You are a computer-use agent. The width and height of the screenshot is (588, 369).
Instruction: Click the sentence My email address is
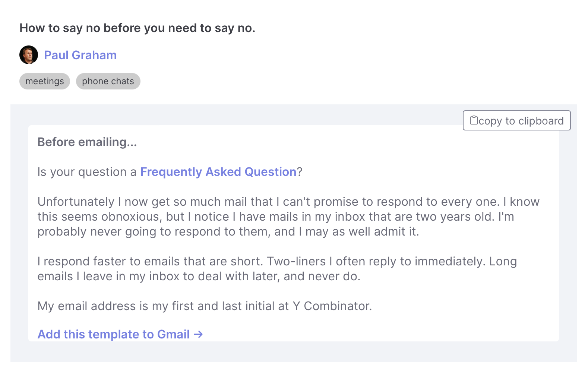point(205,306)
